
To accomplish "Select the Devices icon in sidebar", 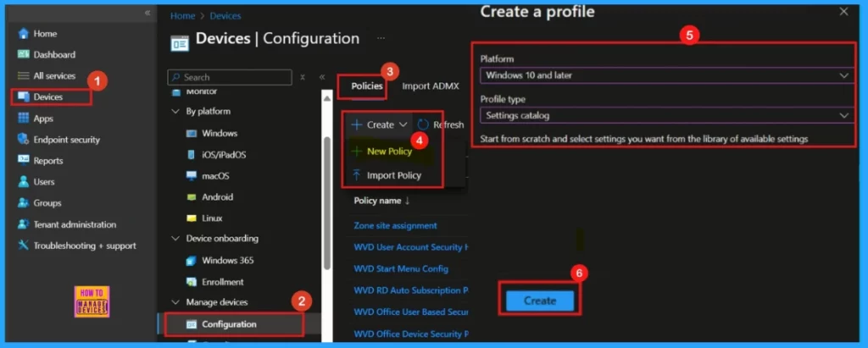I will tap(23, 97).
